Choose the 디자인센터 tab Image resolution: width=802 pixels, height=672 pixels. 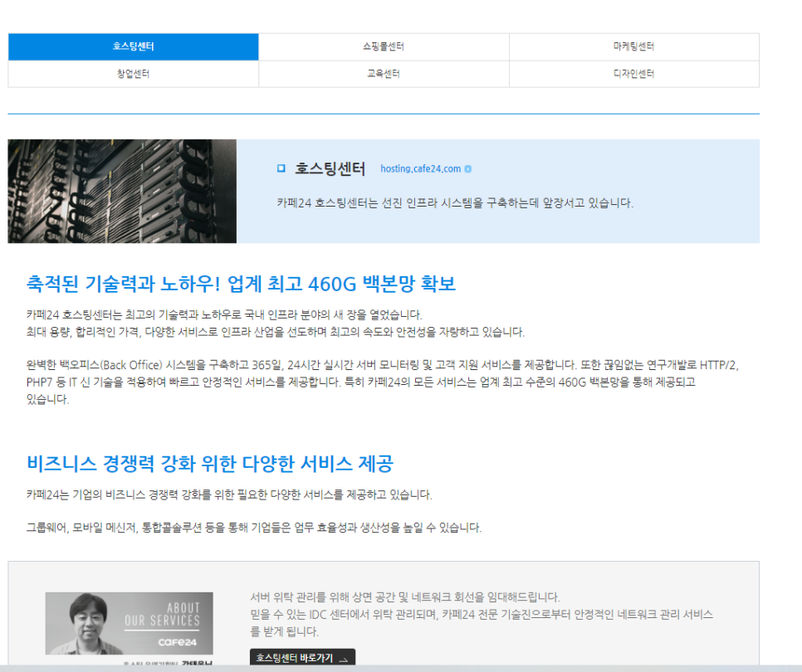click(x=634, y=74)
